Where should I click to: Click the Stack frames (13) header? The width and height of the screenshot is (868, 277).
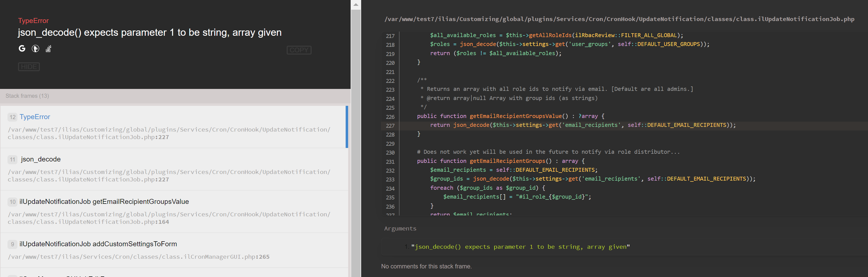(x=27, y=96)
